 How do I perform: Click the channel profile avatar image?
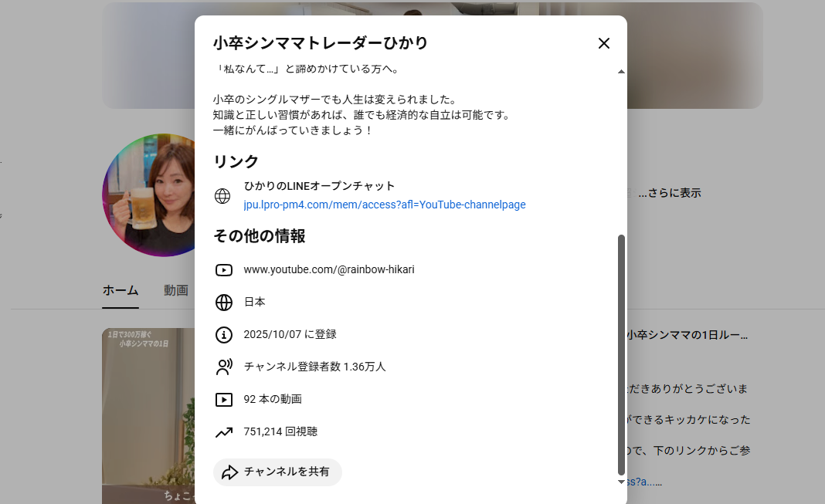(148, 194)
